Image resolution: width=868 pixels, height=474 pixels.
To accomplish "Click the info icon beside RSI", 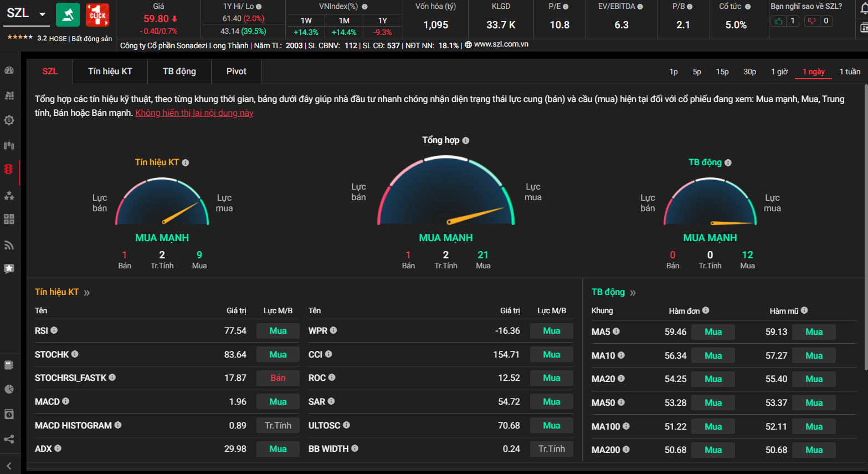I will (54, 330).
